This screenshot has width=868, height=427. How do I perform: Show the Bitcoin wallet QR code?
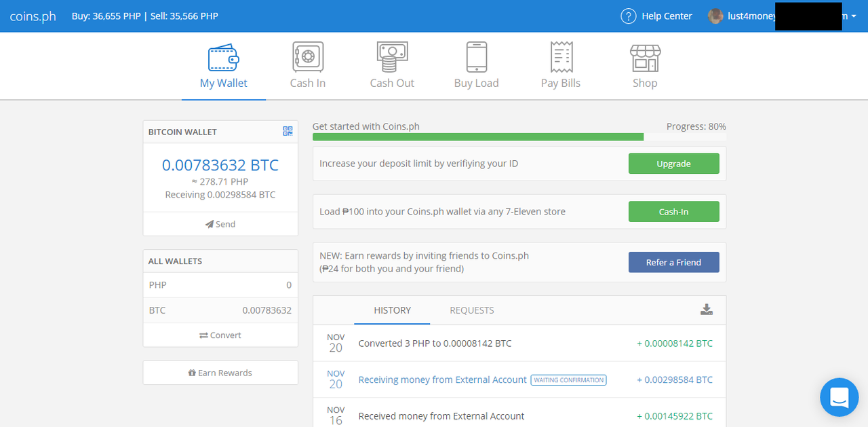pyautogui.click(x=287, y=131)
